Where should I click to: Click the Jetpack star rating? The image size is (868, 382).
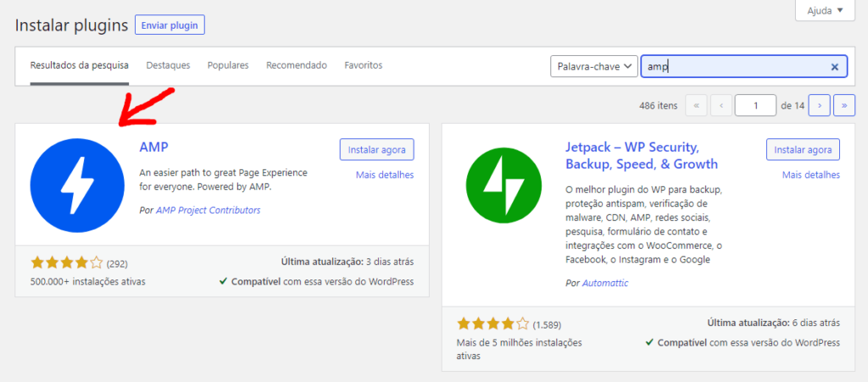pos(493,324)
